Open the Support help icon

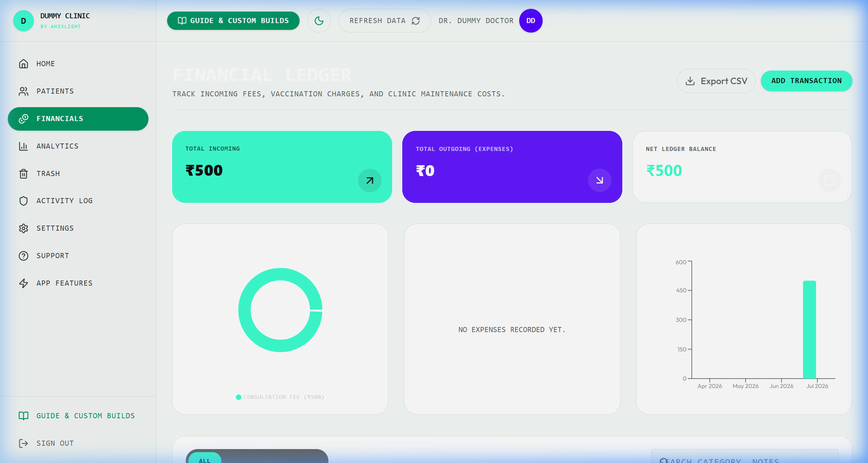pyautogui.click(x=23, y=256)
